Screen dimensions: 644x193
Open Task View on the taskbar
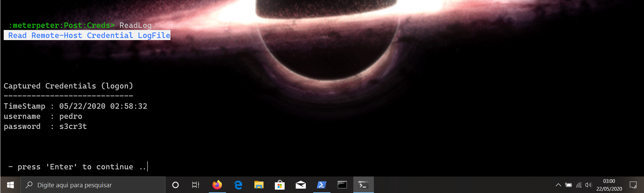196,185
